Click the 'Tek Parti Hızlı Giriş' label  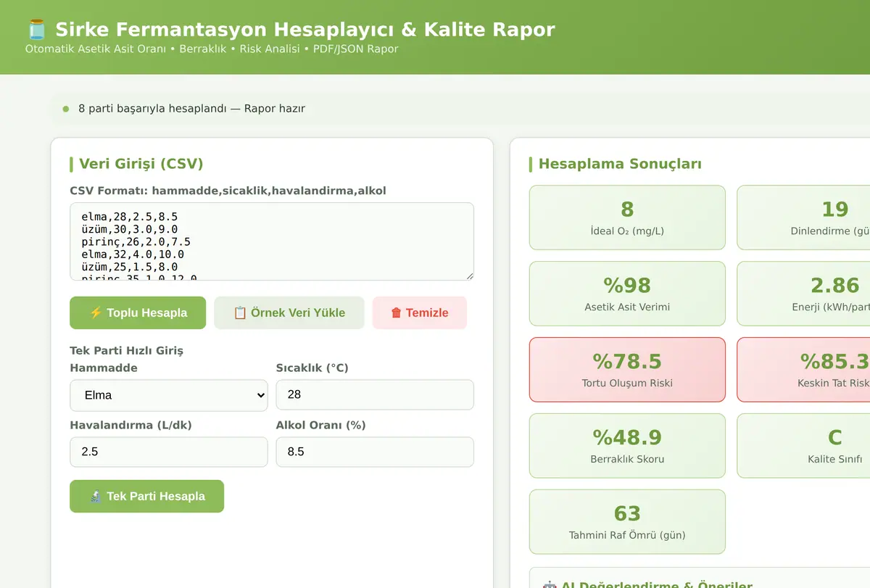[127, 351]
